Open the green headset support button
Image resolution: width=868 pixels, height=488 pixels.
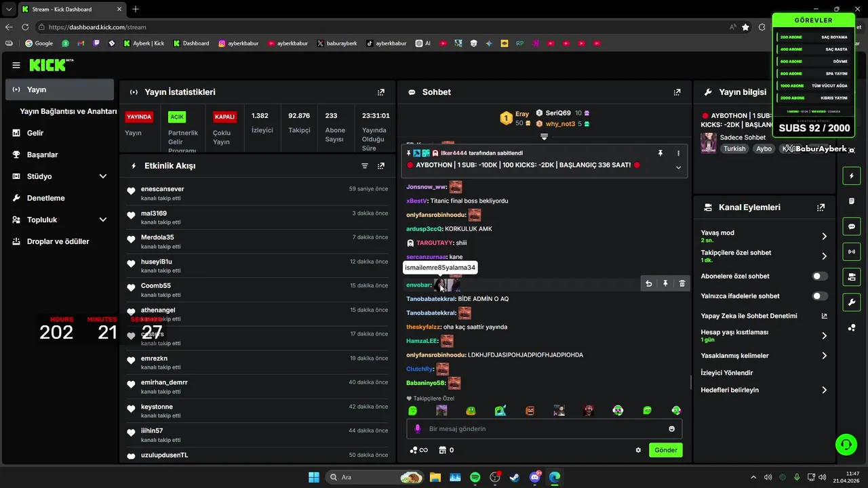click(846, 445)
